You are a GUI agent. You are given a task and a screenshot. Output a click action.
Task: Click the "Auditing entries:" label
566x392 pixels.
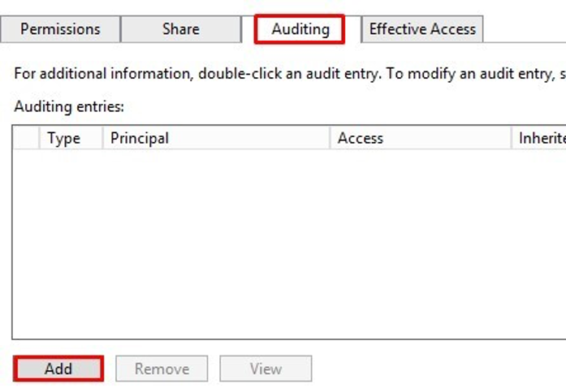(x=69, y=107)
